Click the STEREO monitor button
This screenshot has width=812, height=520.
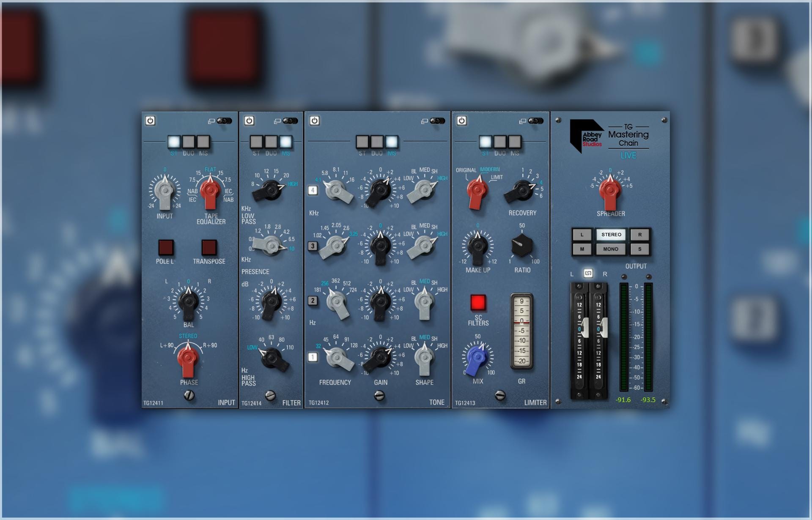[611, 235]
